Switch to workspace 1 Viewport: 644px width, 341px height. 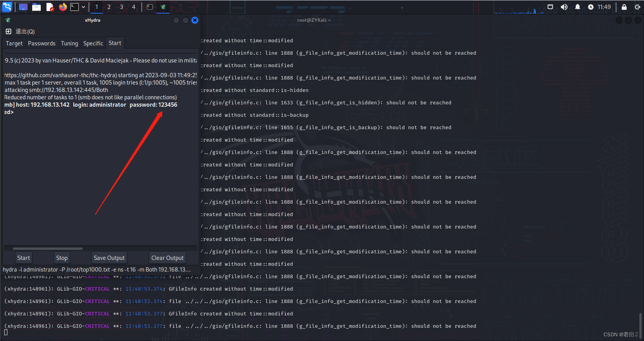[97, 7]
